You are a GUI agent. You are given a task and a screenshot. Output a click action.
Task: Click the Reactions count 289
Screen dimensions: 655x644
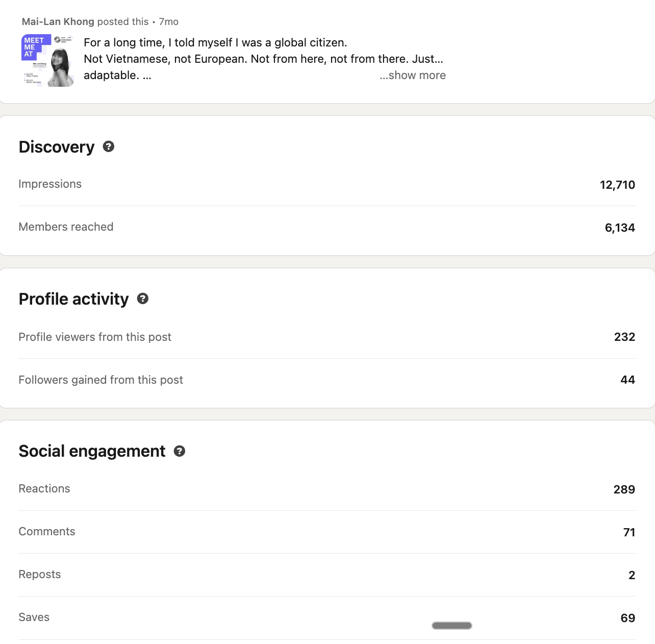coord(624,489)
